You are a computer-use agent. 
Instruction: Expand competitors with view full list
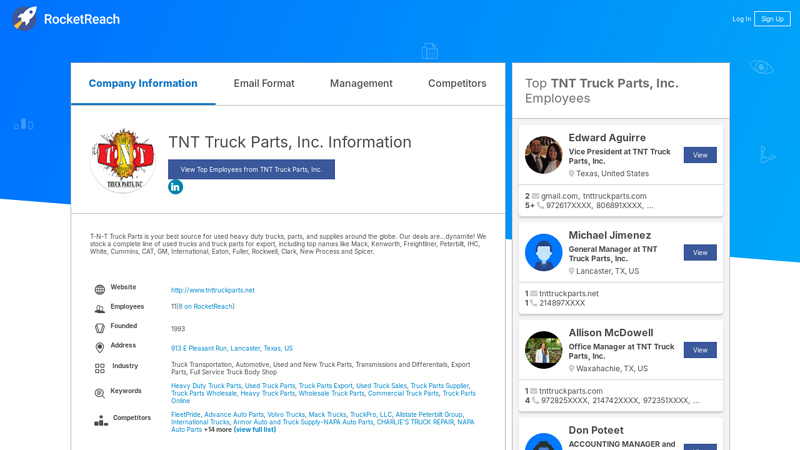[x=255, y=430]
